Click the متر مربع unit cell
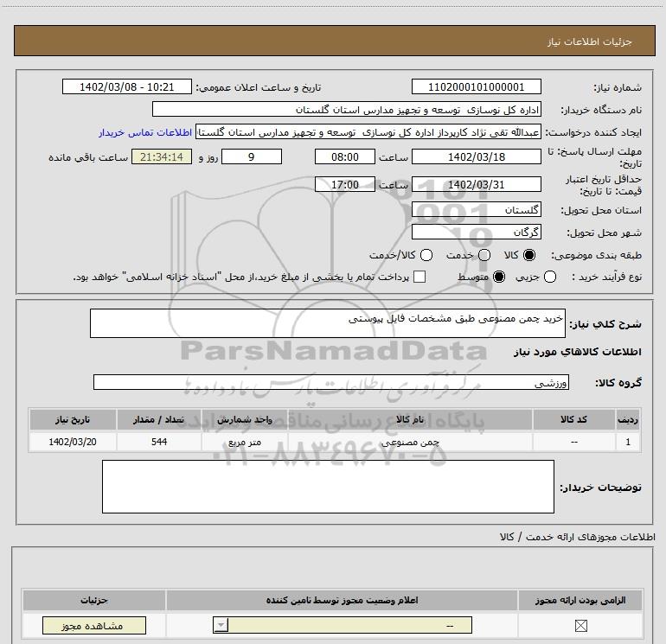The image size is (666, 644). coord(245,442)
